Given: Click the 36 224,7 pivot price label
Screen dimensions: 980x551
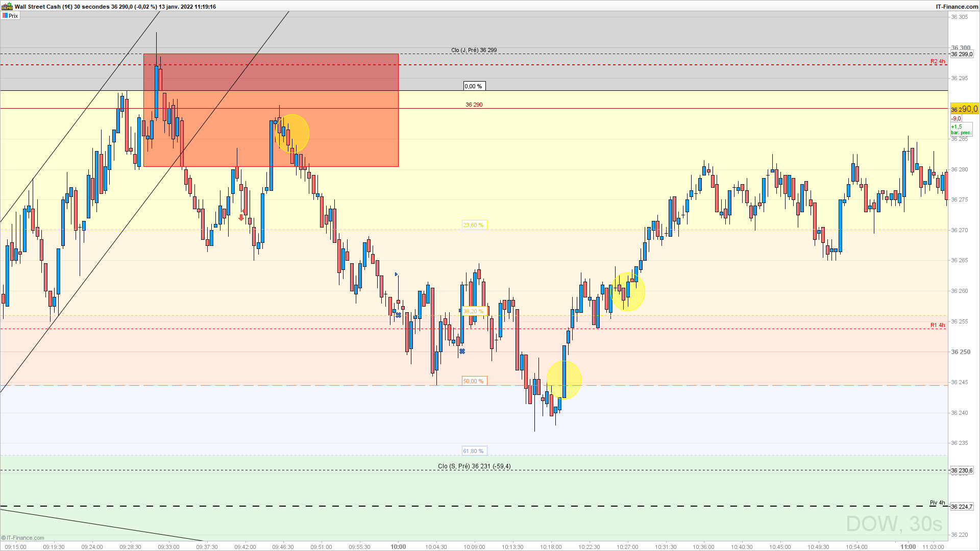Looking at the screenshot, I should click(962, 507).
